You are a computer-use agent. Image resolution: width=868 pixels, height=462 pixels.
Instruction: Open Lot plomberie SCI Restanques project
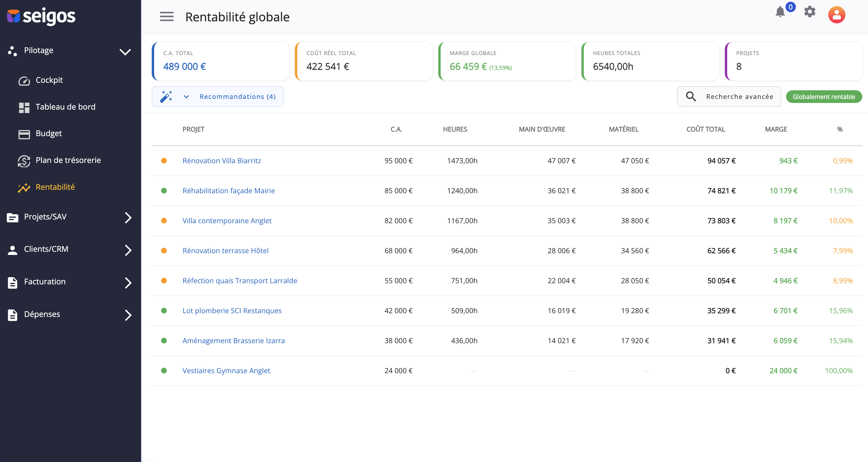tap(232, 311)
